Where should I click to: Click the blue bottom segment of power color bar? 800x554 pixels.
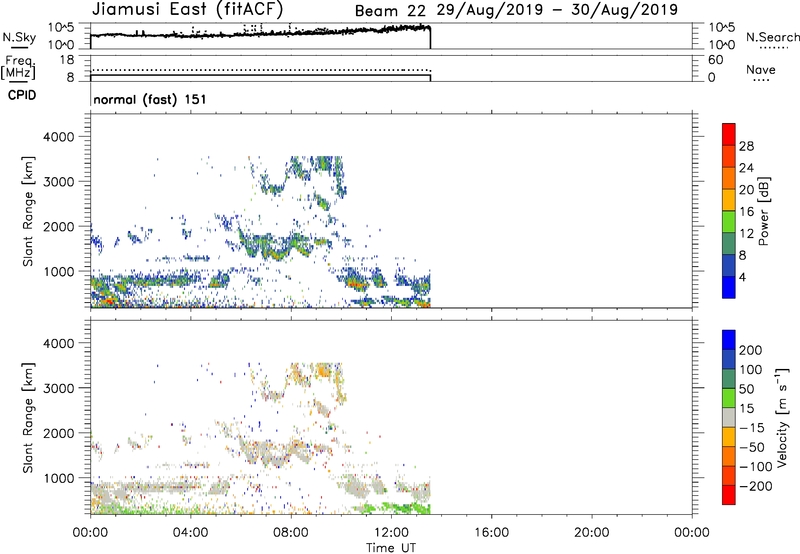[x=729, y=287]
